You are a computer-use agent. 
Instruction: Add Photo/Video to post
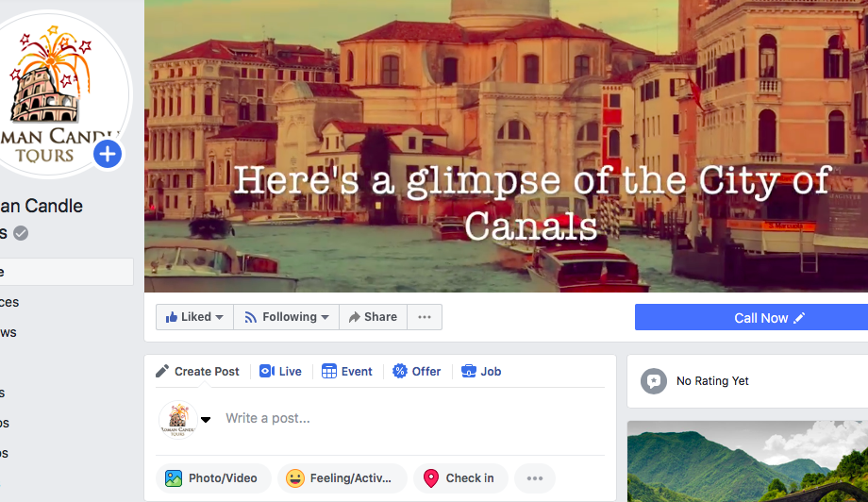click(213, 478)
